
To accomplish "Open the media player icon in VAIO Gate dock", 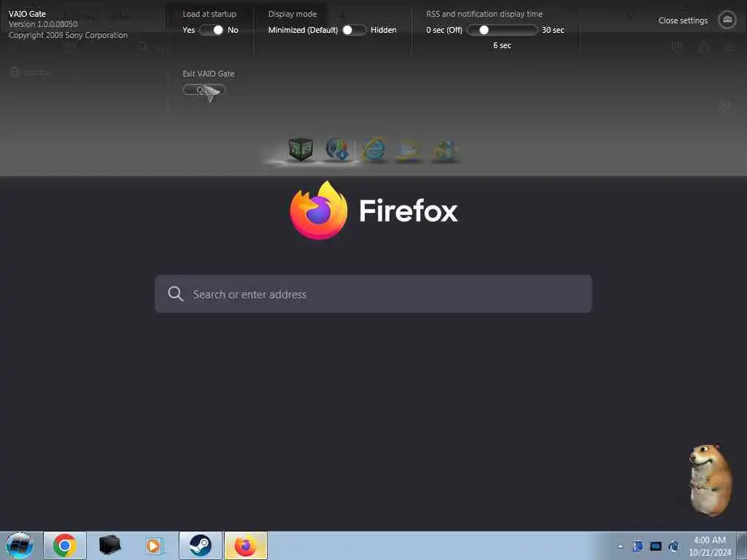I will [x=409, y=150].
